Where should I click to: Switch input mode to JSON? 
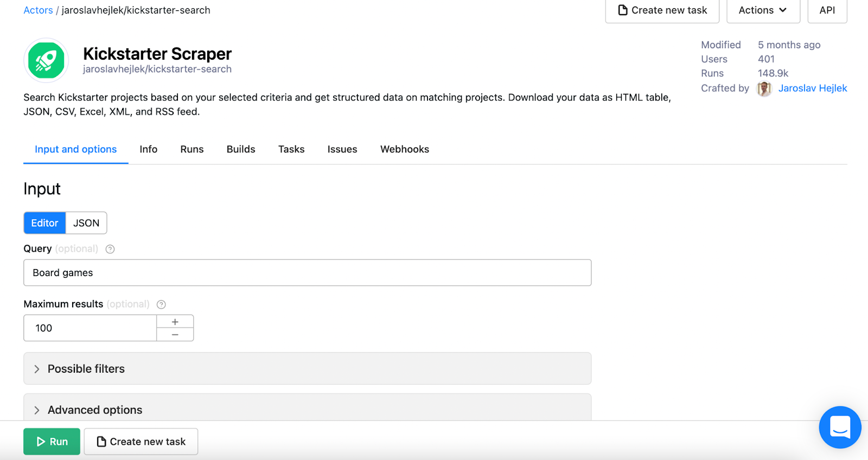[86, 223]
